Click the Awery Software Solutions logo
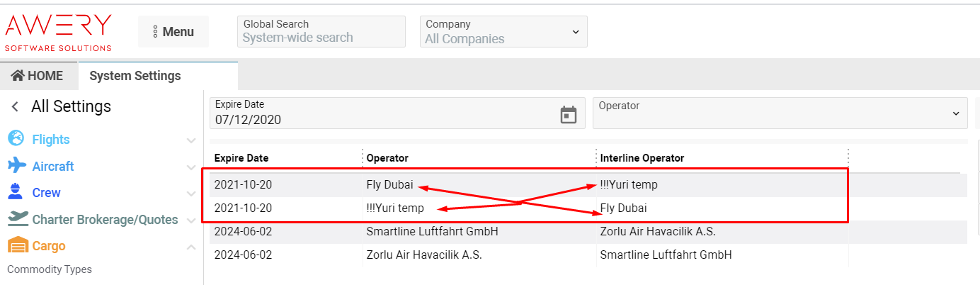The image size is (980, 285). tap(58, 32)
